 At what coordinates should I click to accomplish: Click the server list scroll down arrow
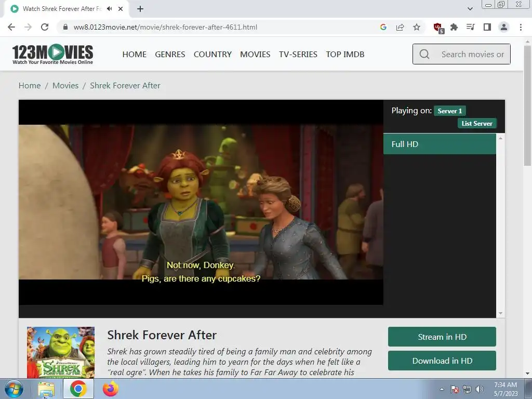[x=500, y=313]
